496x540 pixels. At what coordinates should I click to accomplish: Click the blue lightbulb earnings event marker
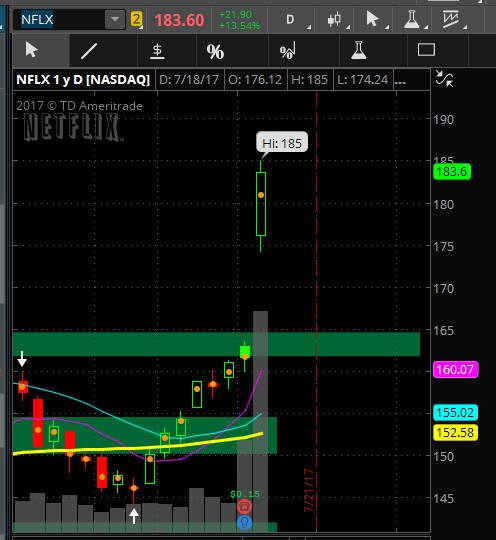(245, 522)
